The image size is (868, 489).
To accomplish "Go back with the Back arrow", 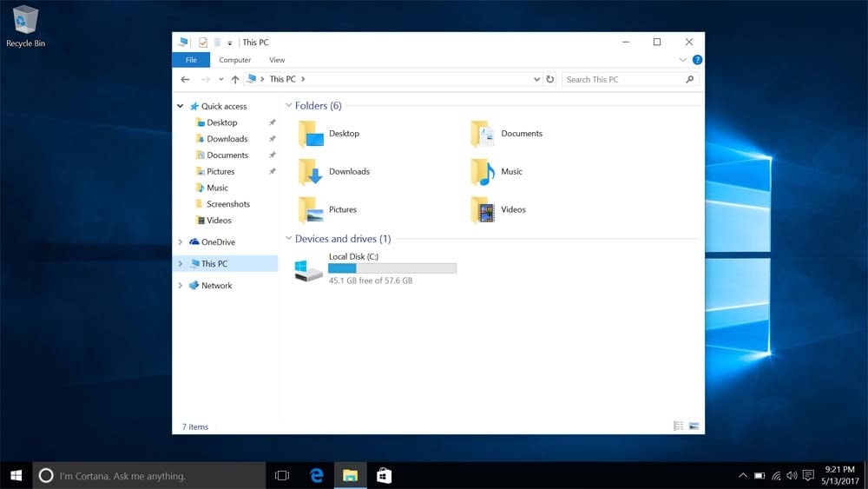I will [186, 79].
